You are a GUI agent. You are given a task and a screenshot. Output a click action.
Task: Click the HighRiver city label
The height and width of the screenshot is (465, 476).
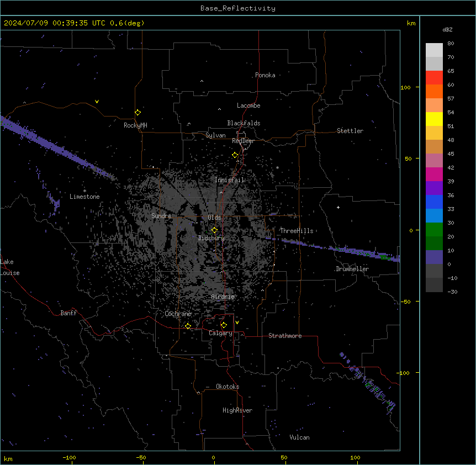click(237, 410)
